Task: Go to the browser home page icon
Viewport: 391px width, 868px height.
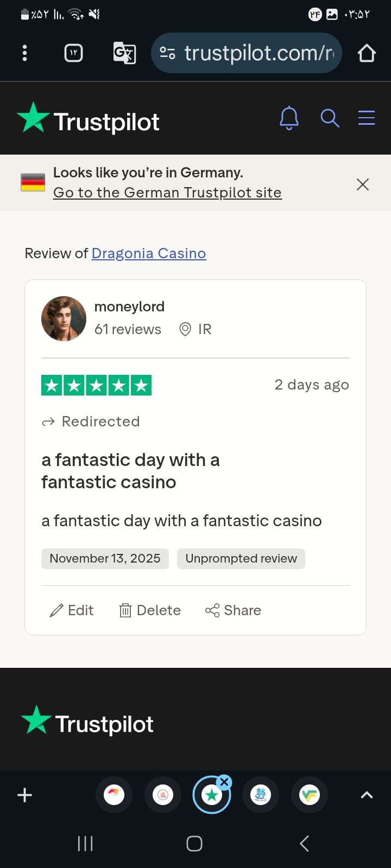Action: click(x=367, y=53)
